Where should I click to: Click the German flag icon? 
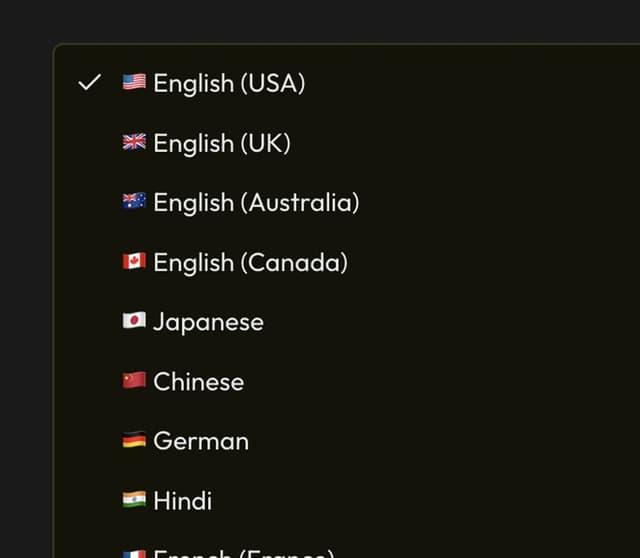coord(134,440)
